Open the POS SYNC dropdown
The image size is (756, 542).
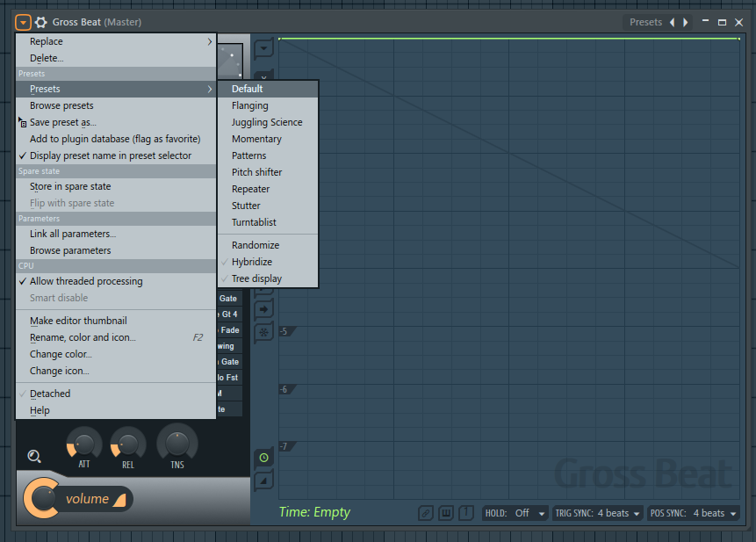click(694, 513)
